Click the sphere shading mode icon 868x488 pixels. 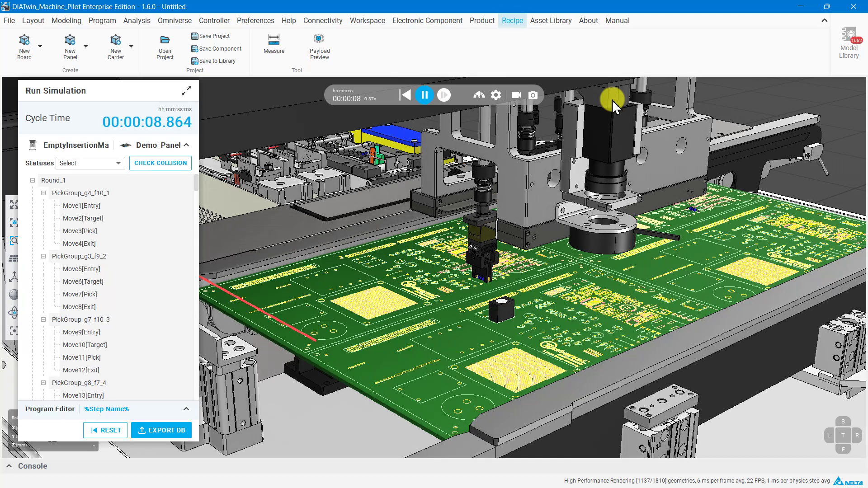pos(14,295)
